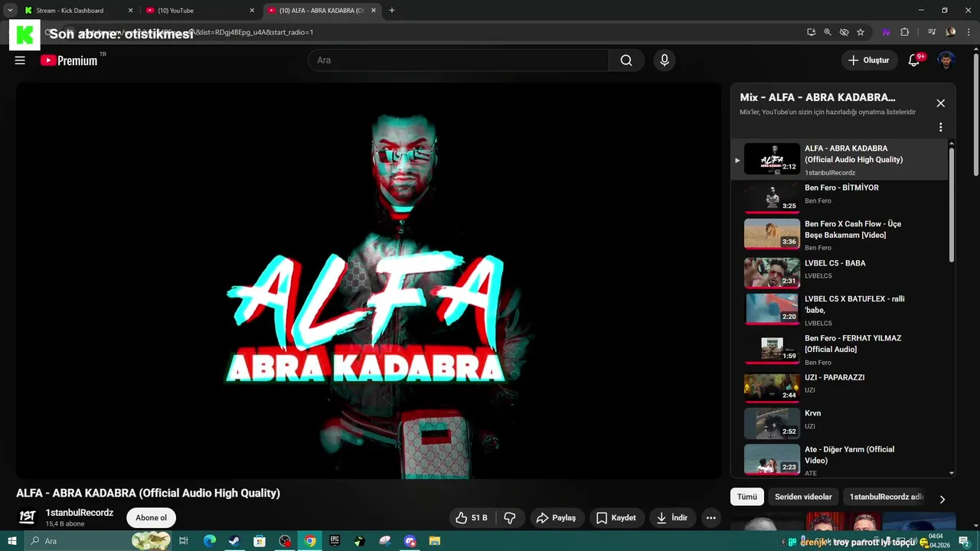Open Epic Games Launcher from the taskbar
The image size is (980, 551).
335,541
